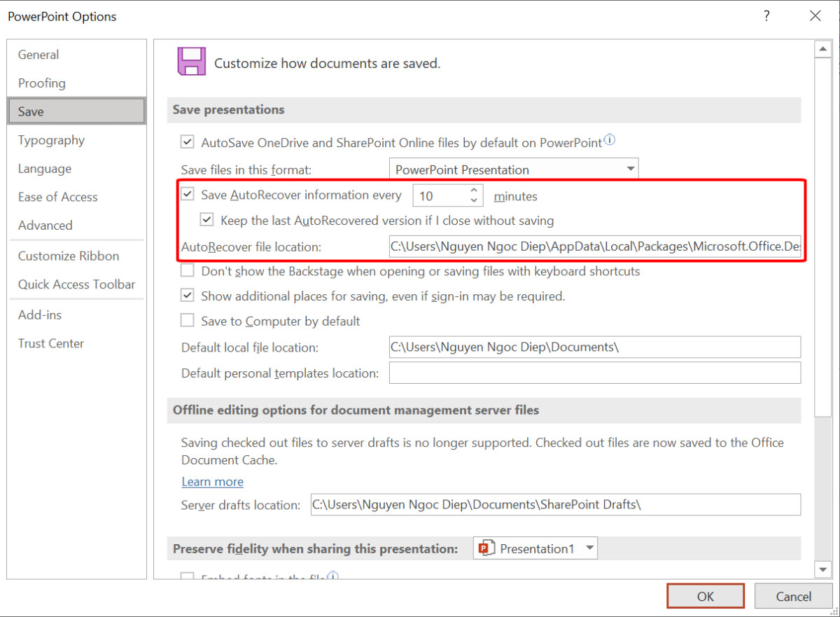840x617 pixels.
Task: Click the OK button
Action: 706,596
